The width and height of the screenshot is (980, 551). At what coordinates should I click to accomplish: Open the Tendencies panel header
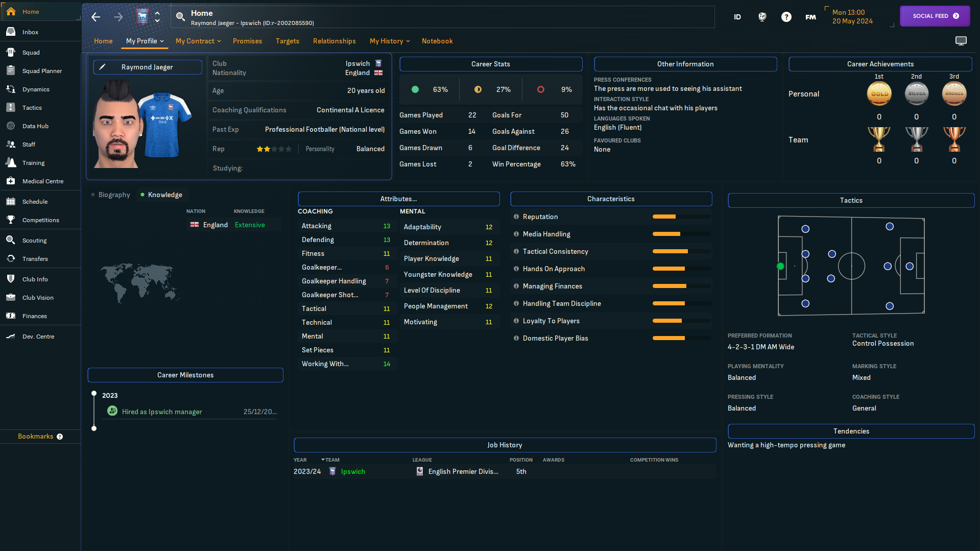click(851, 431)
